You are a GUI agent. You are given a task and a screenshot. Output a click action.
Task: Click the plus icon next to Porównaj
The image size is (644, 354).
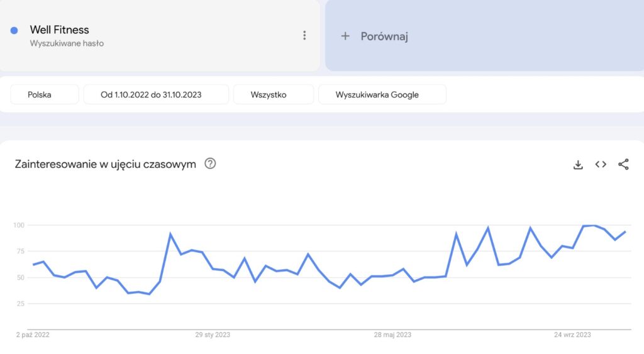345,36
